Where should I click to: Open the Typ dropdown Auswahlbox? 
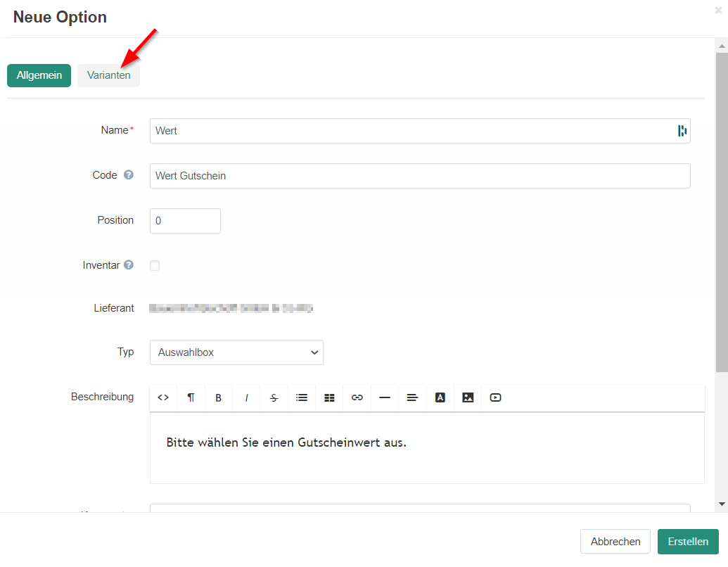[236, 352]
